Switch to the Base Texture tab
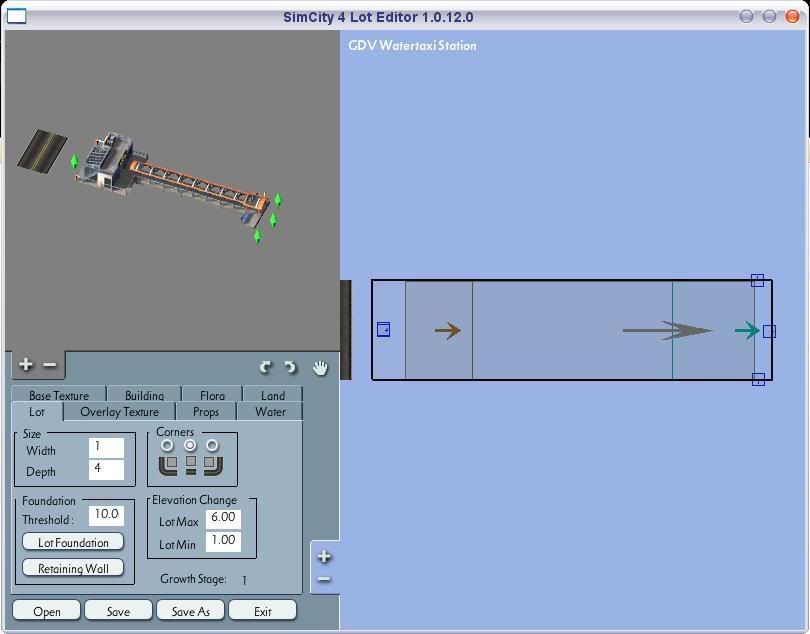The width and height of the screenshot is (810, 634). click(x=59, y=394)
